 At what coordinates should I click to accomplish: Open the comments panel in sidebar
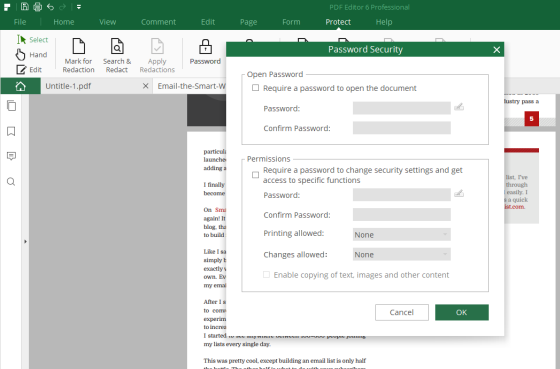point(11,156)
